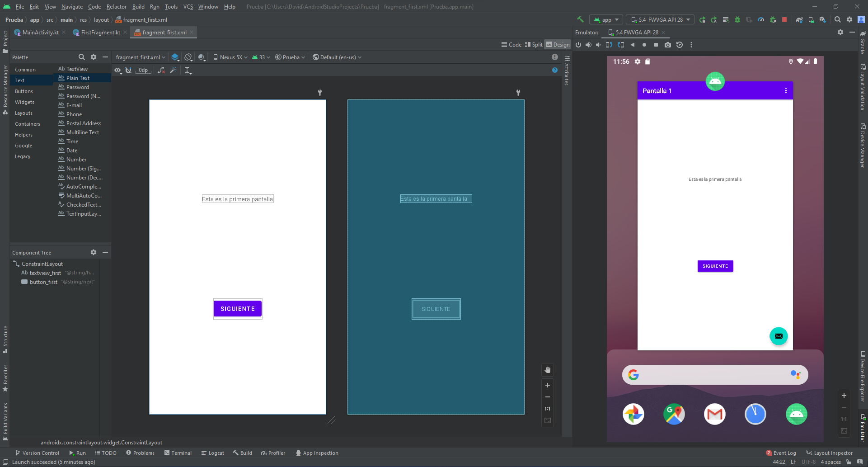Open emulator extended controls three dots
868x467 pixels.
pos(691,45)
